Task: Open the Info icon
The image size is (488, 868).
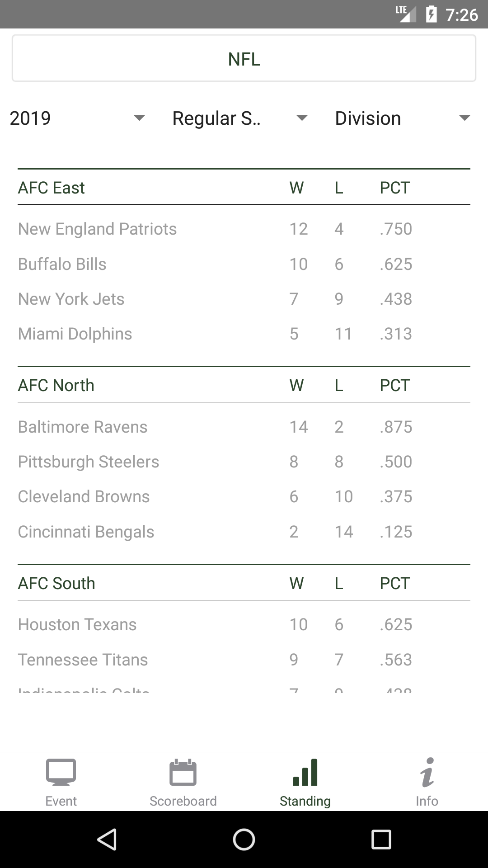Action: (x=427, y=773)
